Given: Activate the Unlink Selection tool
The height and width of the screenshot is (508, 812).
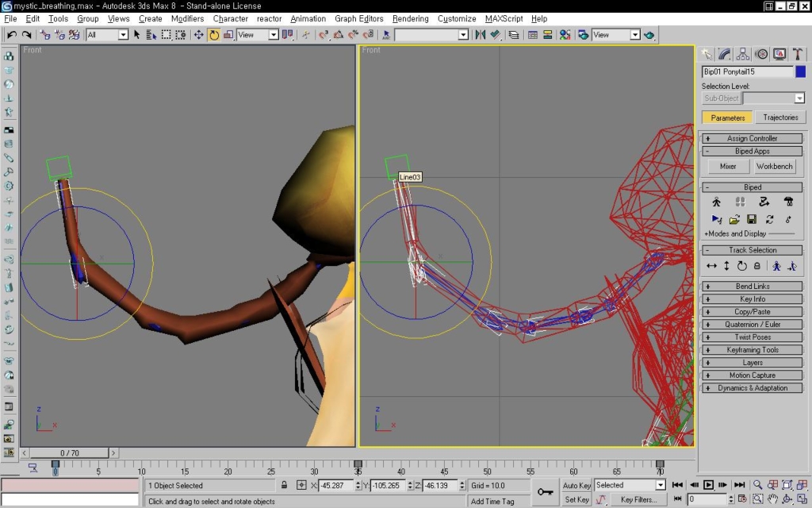Looking at the screenshot, I should (59, 35).
